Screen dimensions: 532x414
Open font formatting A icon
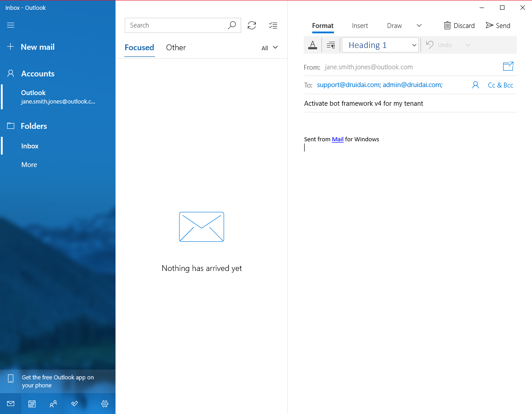click(x=313, y=45)
